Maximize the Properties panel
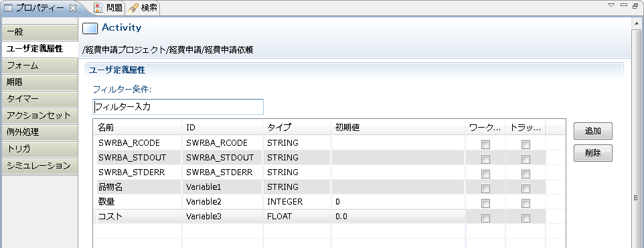Image resolution: width=644 pixels, height=248 pixels. click(635, 5)
